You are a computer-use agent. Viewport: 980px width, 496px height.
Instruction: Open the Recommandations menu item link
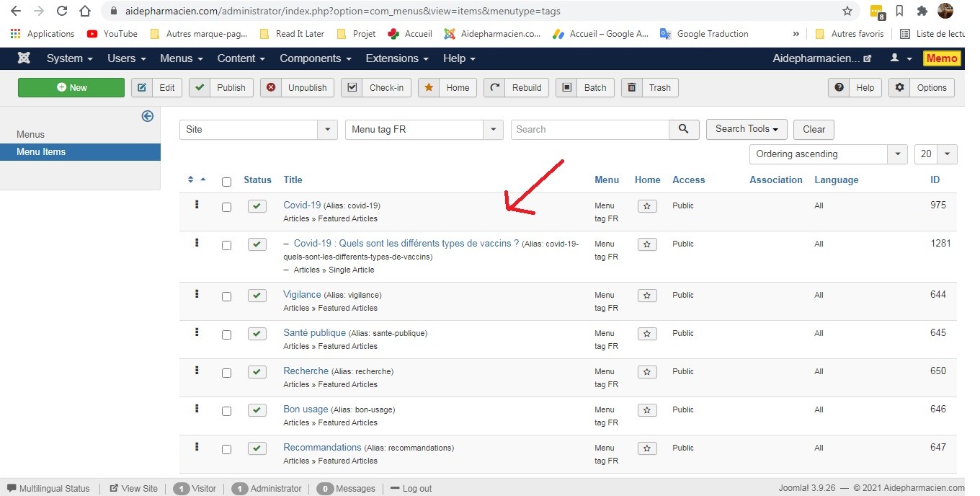(322, 448)
